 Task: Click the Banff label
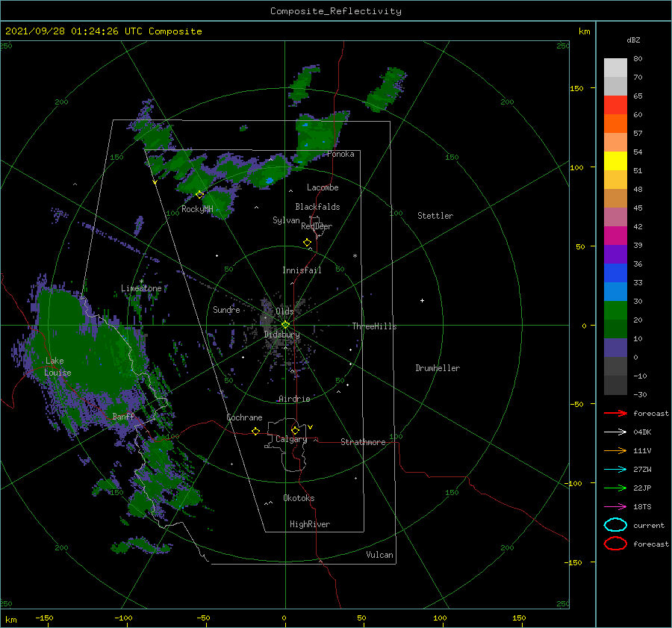click(123, 417)
